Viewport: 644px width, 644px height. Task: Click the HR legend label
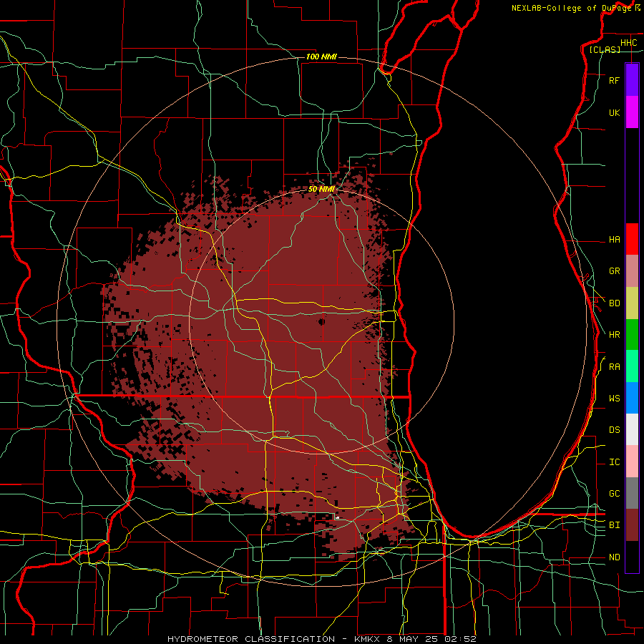pos(614,335)
